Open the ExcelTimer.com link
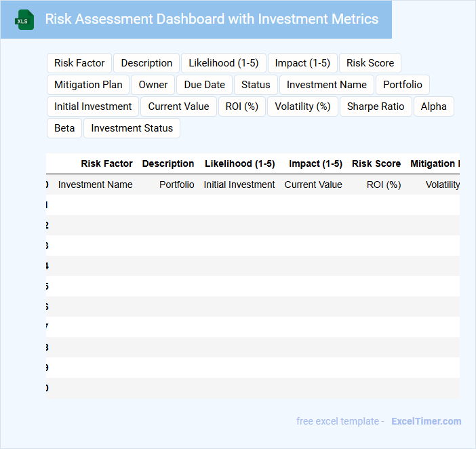 pyautogui.click(x=426, y=421)
